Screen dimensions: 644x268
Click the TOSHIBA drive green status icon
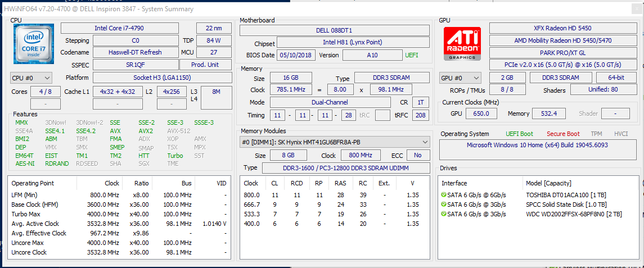444,195
